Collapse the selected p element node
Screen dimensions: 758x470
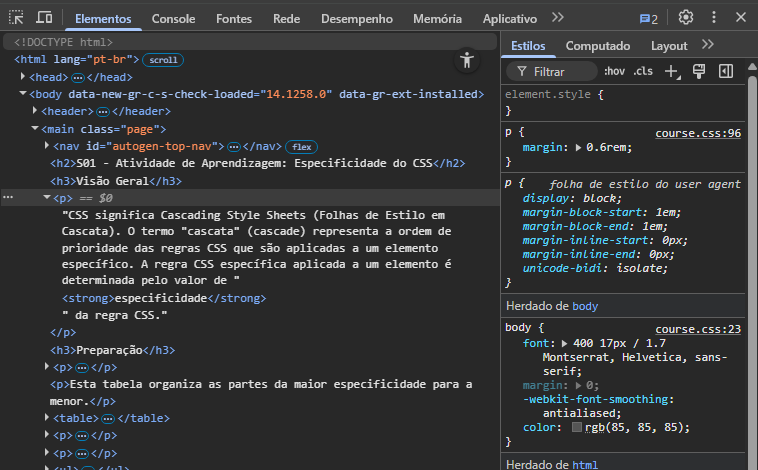pyautogui.click(x=47, y=197)
